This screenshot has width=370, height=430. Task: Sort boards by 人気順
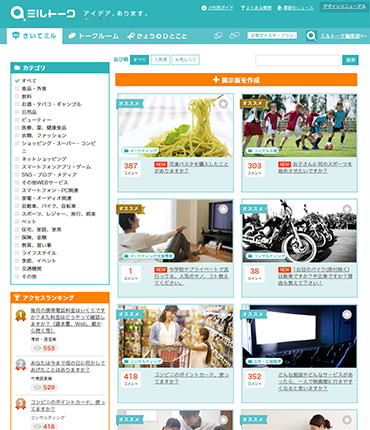coord(160,60)
